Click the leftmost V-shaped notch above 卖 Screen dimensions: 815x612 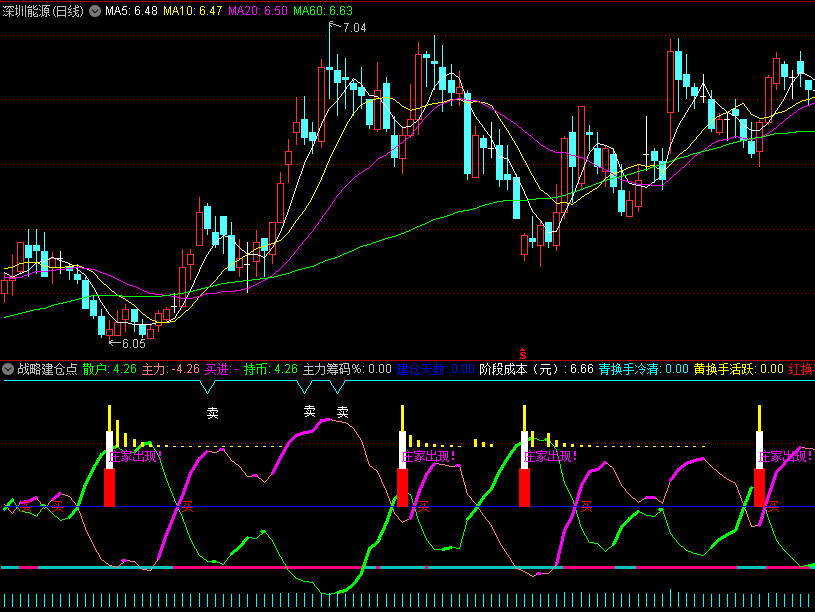pos(207,386)
